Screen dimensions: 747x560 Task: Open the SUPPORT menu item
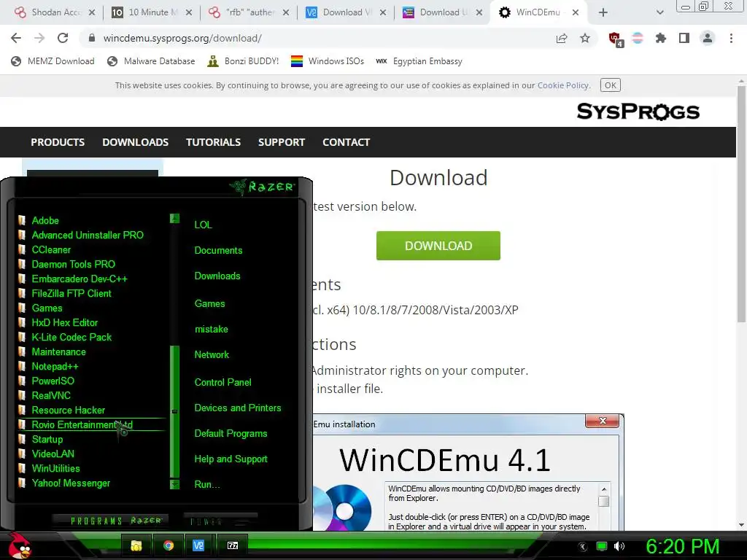[x=282, y=142]
